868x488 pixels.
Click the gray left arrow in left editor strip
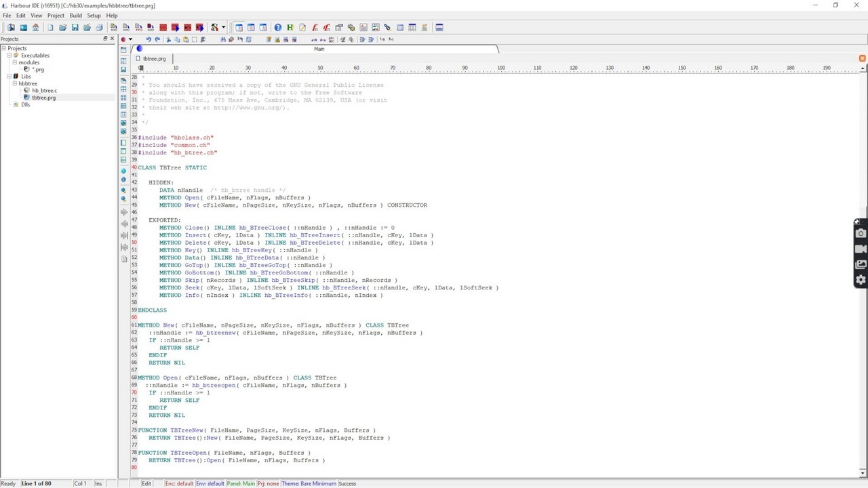click(123, 224)
